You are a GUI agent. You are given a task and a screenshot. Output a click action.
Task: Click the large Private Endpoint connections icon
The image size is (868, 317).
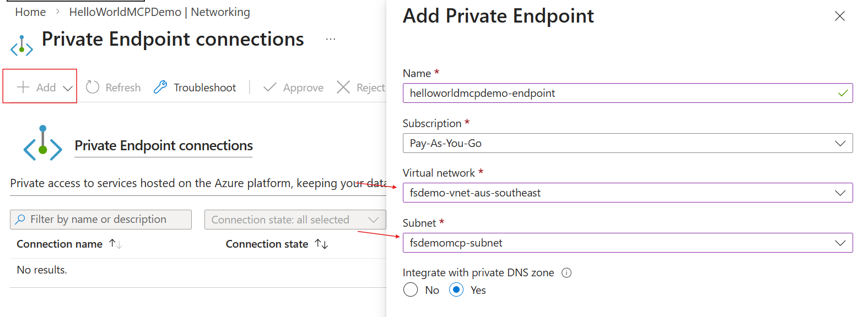click(42, 143)
